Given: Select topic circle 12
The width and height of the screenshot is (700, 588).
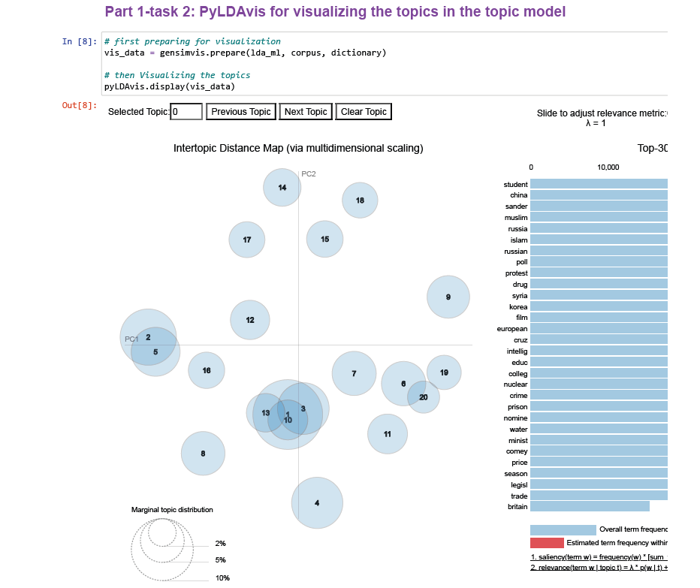Looking at the screenshot, I should (x=250, y=320).
